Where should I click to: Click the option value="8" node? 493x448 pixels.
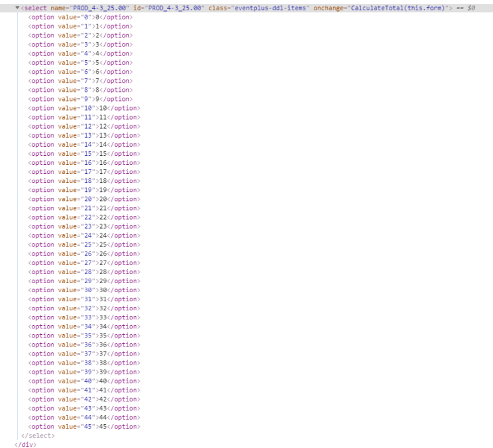click(x=80, y=90)
